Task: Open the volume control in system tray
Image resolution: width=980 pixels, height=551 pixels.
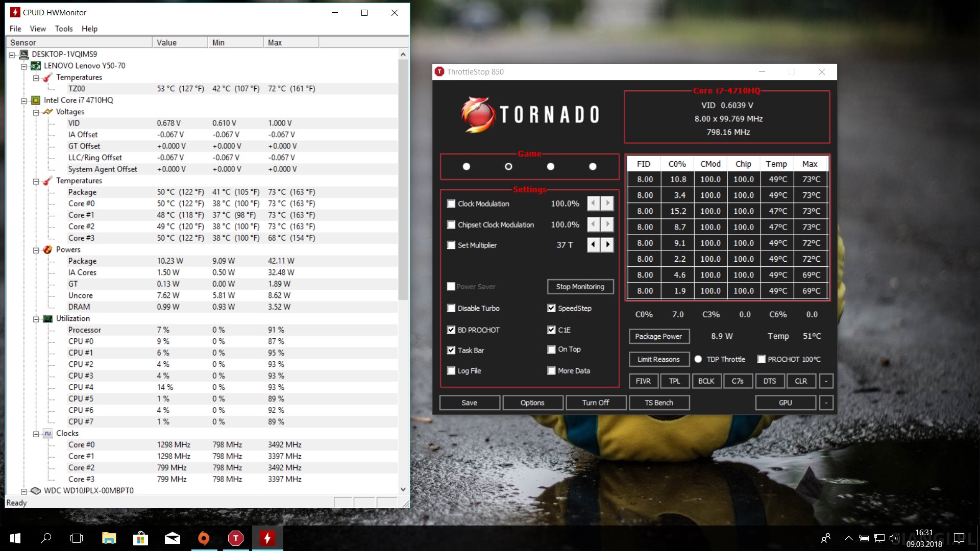Action: [x=894, y=538]
